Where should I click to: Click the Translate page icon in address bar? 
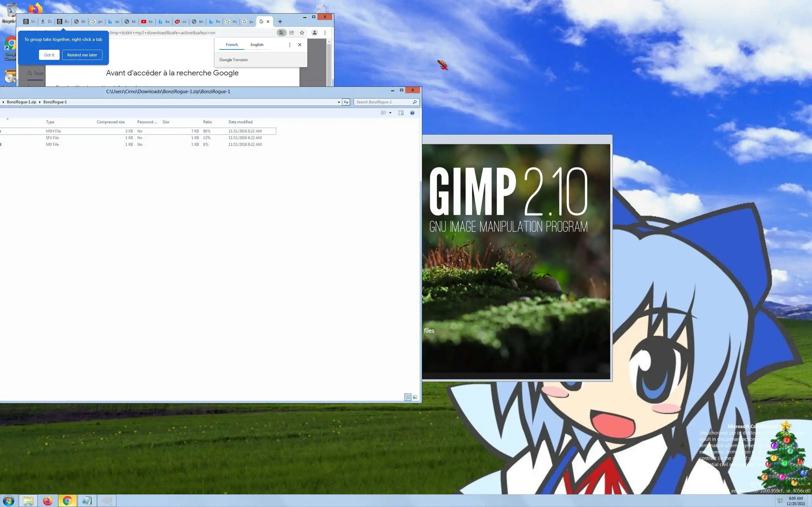tap(282, 33)
